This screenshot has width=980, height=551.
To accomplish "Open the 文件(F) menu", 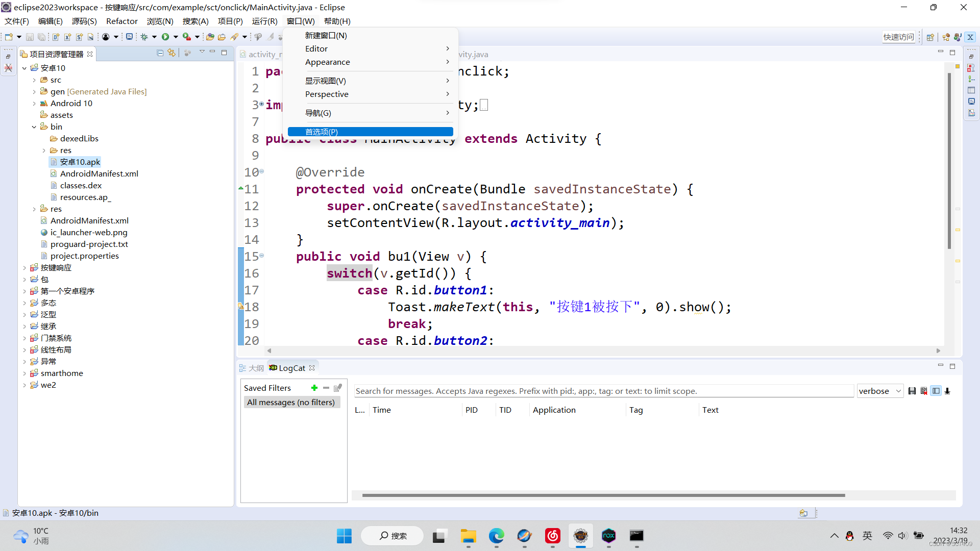I will pyautogui.click(x=17, y=21).
